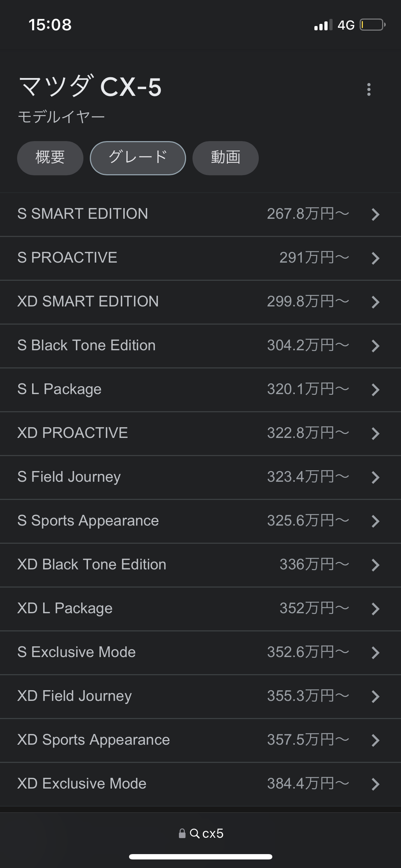Open the 動画 tab
Viewport: 401px width, 868px height.
(x=225, y=158)
